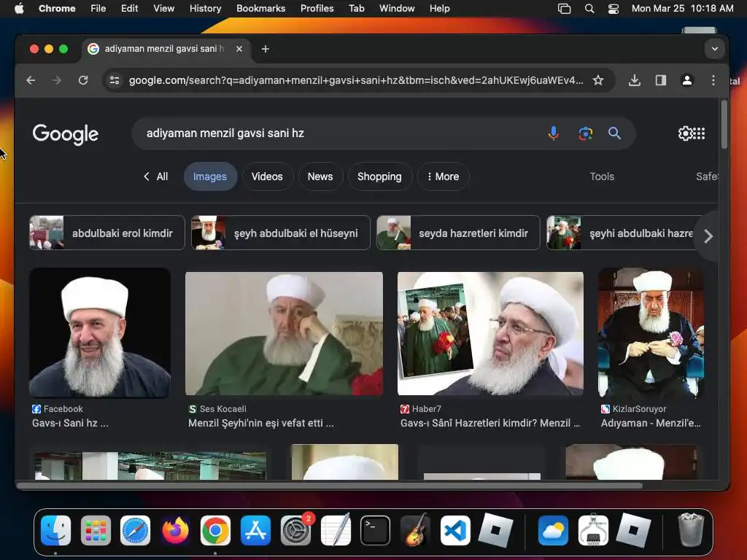Open 'Adıyaman - Menzil'e...' link

pos(651,424)
